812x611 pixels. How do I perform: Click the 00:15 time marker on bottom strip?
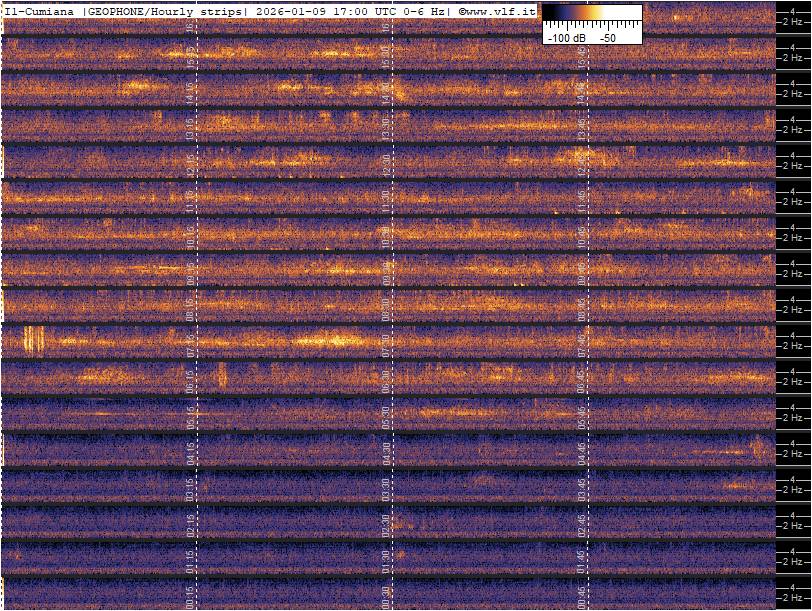pyautogui.click(x=190, y=597)
